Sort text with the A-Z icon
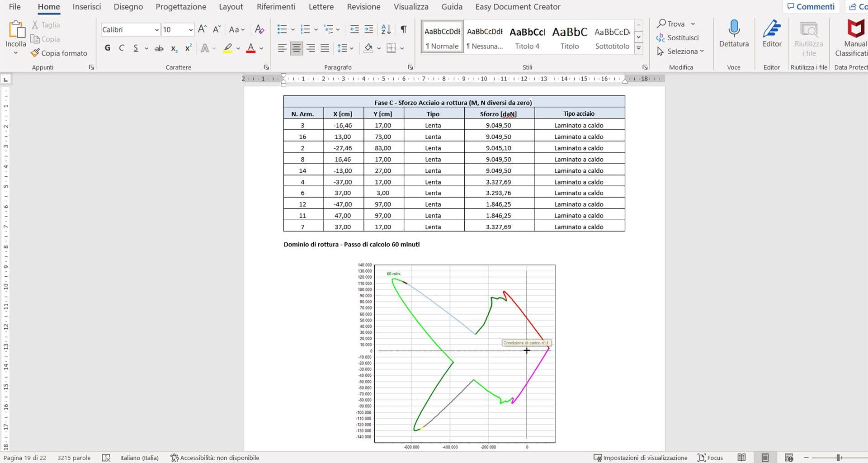Image resolution: width=868 pixels, height=463 pixels. click(x=386, y=29)
